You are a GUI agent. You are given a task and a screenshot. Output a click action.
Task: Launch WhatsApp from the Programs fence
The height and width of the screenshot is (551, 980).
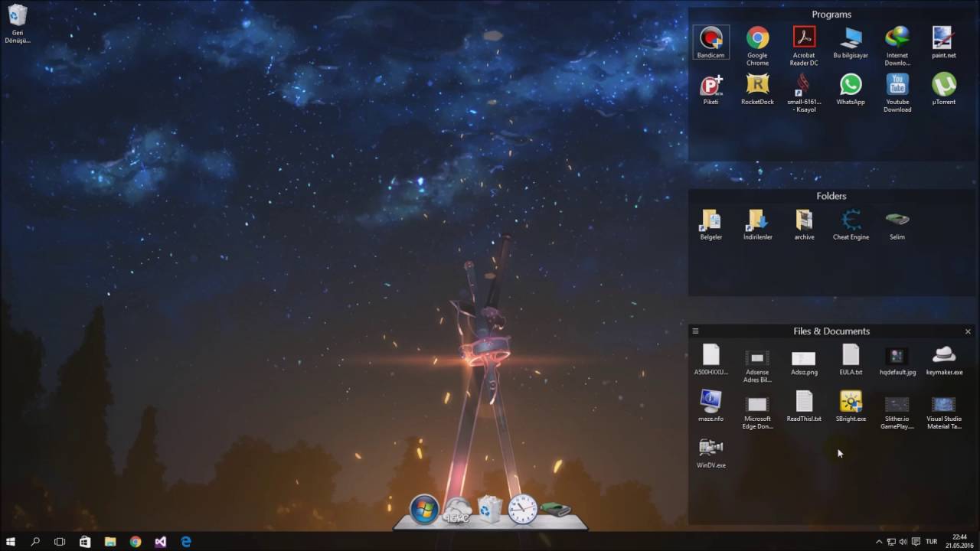pyautogui.click(x=851, y=89)
